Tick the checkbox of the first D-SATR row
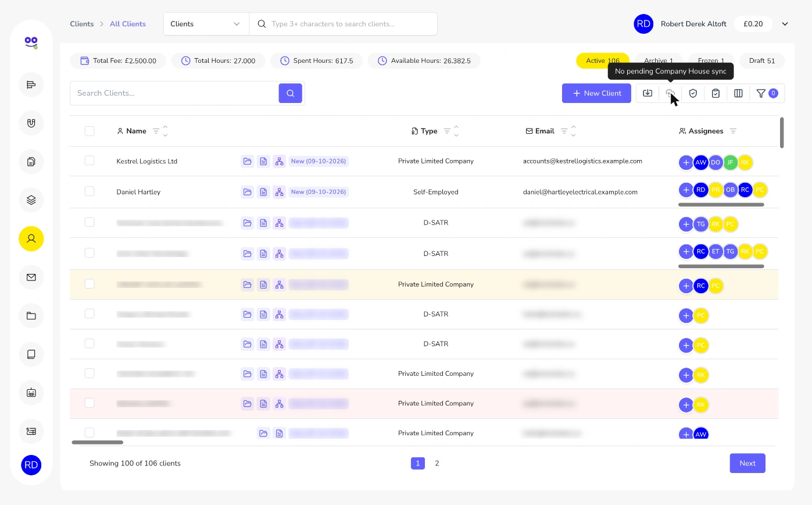Viewport: 812px width, 505px height. [x=90, y=222]
